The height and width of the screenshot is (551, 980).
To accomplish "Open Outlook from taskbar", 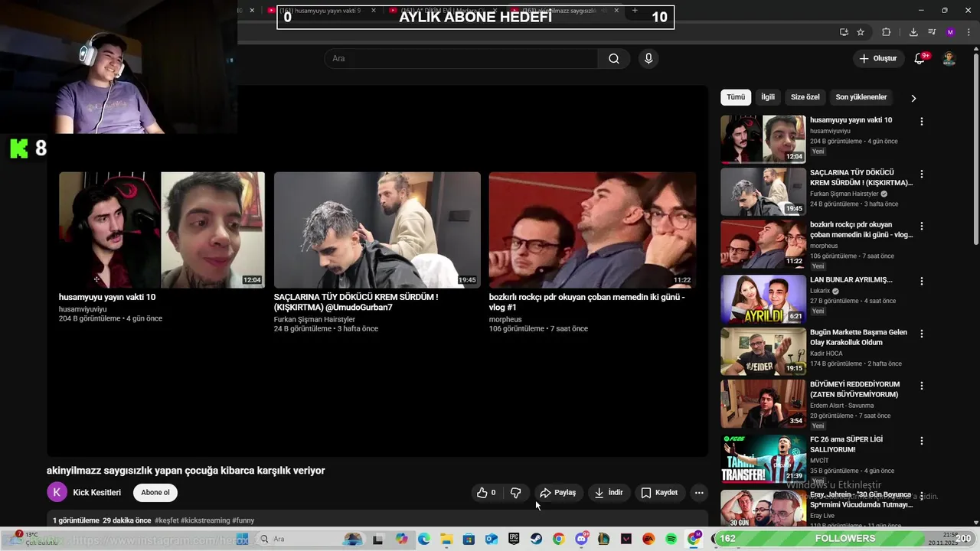I will (x=492, y=539).
